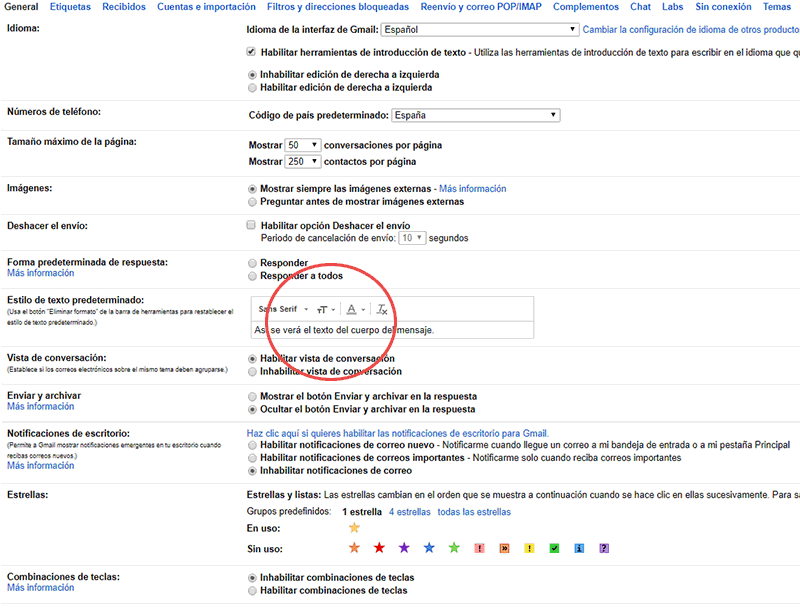Click Más información link next to images option
Viewport: 800px width, 610px height.
click(x=472, y=189)
